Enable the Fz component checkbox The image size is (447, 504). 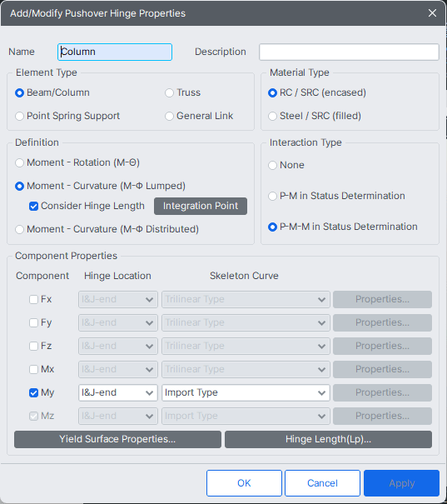coord(34,347)
